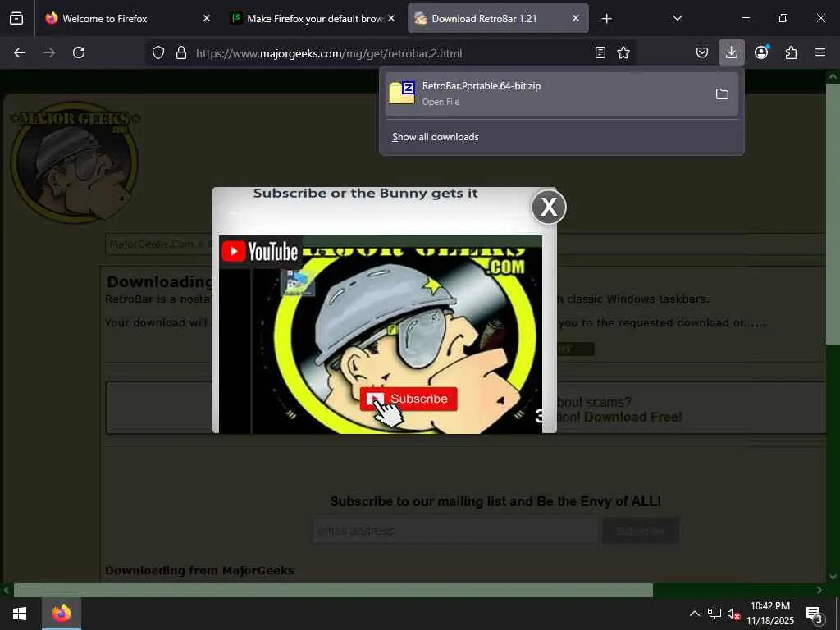Image resolution: width=840 pixels, height=630 pixels.
Task: Open Firefox View icon in tab bar
Action: (x=16, y=18)
